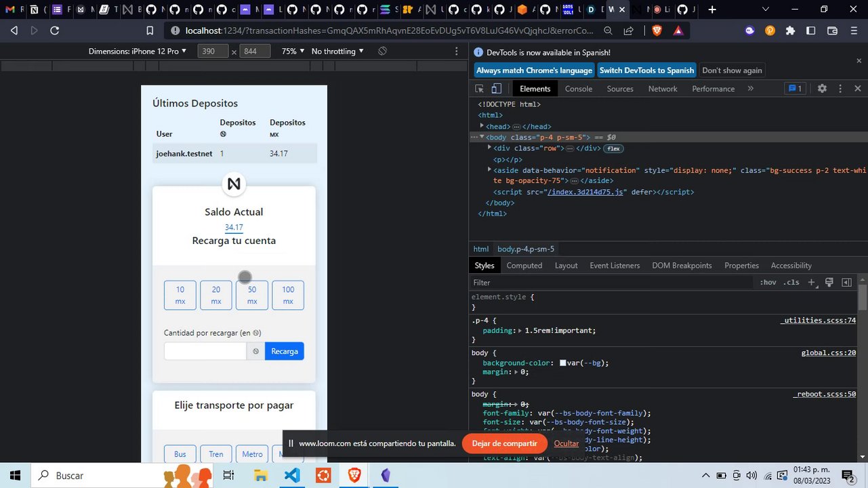The width and height of the screenshot is (868, 488).
Task: Open DevTools settings gear
Action: [822, 89]
